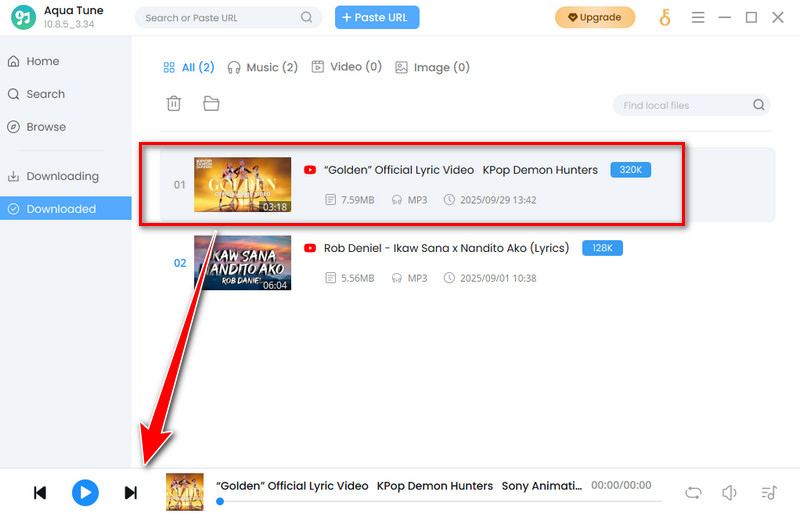Viewport: 800px width, 514px height.
Task: Click YouTube icon beside Rob Deniel track
Action: pos(310,248)
